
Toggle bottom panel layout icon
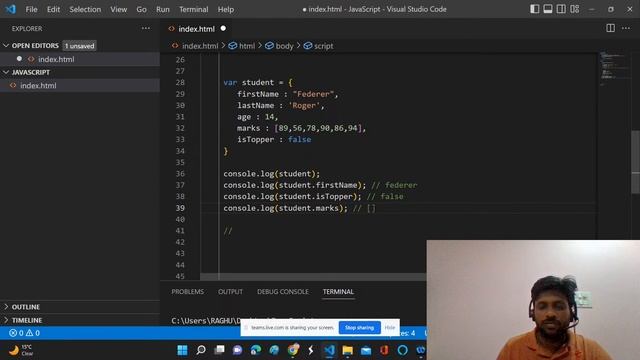pos(548,9)
